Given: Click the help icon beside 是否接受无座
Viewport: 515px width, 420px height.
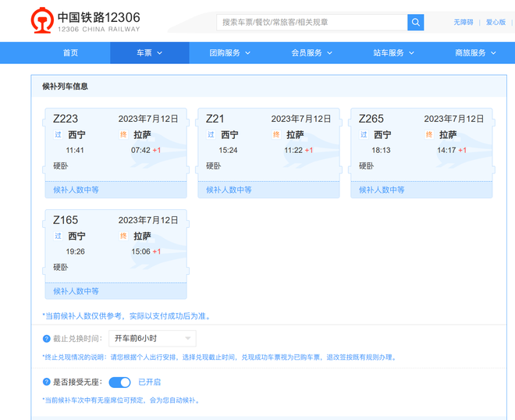Looking at the screenshot, I should coord(47,383).
